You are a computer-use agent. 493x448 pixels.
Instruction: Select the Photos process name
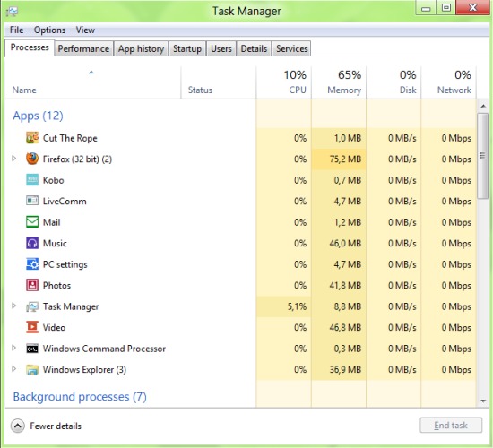[x=56, y=286]
